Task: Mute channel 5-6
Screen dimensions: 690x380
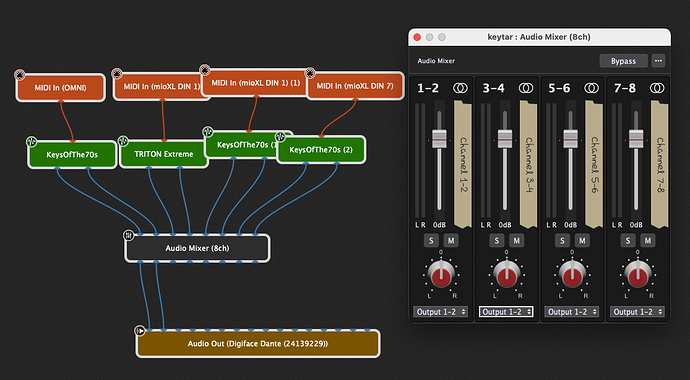Action: [582, 240]
